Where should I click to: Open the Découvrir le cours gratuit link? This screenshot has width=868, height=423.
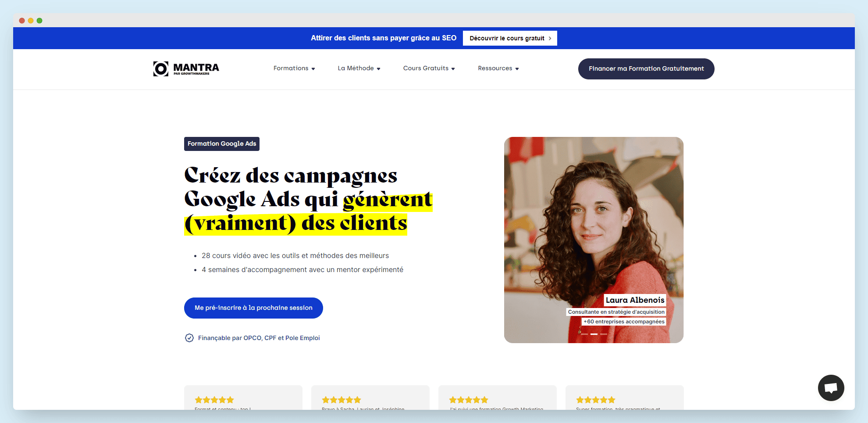point(510,38)
